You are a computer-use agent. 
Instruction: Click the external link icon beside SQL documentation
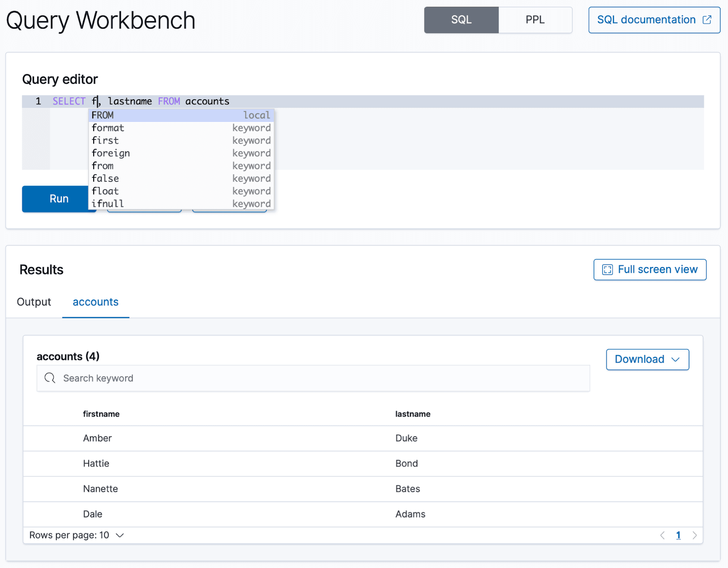pyautogui.click(x=707, y=20)
